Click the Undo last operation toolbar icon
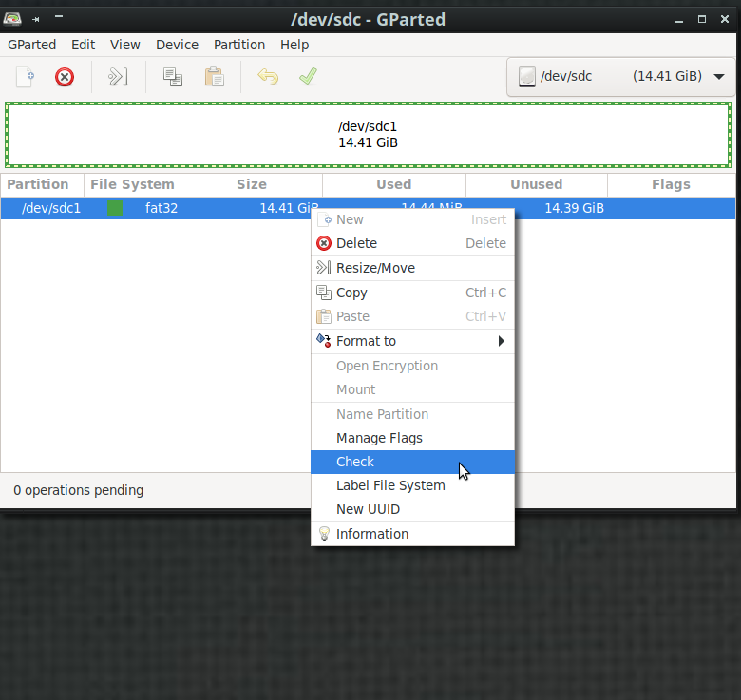741x700 pixels. pyautogui.click(x=268, y=77)
